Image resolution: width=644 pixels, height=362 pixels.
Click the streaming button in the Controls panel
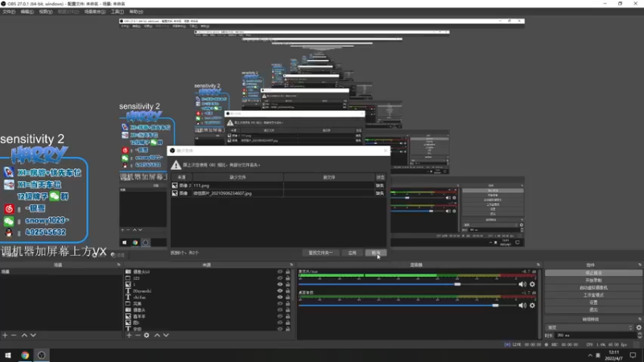[x=593, y=273]
